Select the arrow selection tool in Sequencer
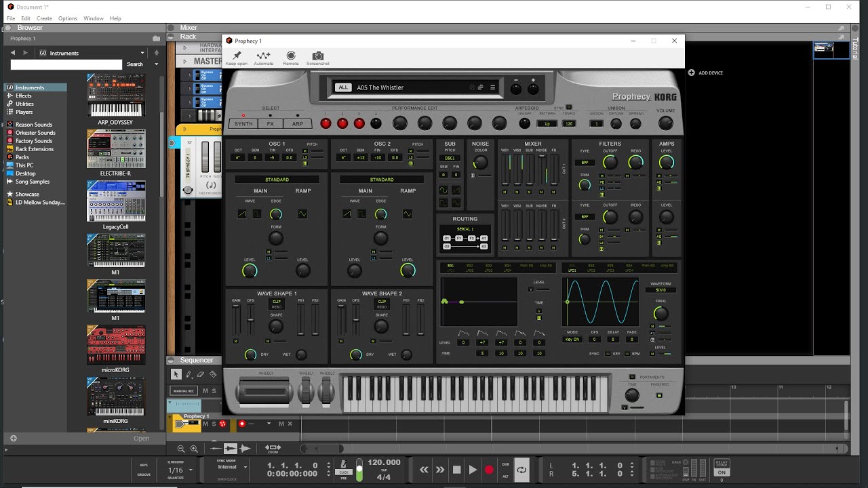868x488 pixels. 176,374
